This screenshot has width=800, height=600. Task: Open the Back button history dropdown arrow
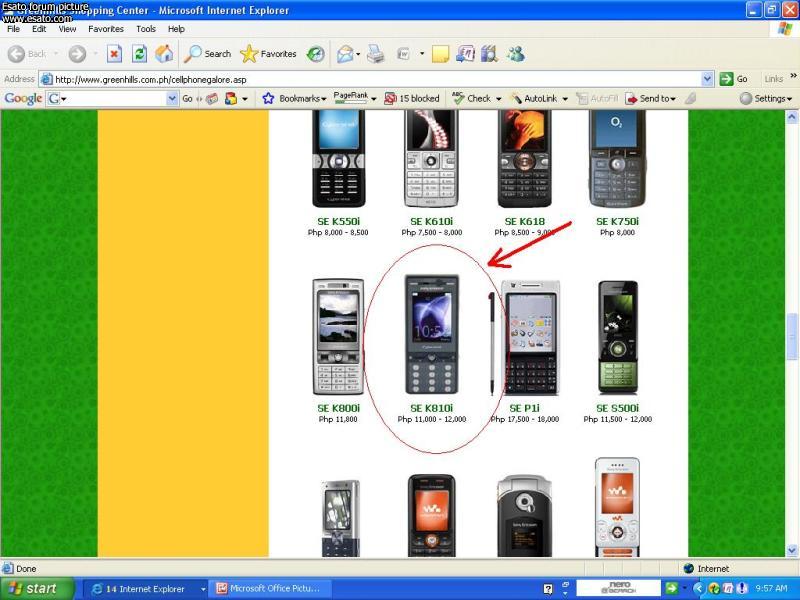56,54
